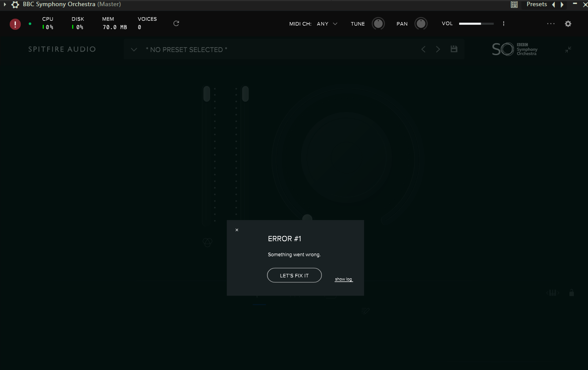The height and width of the screenshot is (370, 588).
Task: Open the three-dot options menu
Action: [551, 24]
